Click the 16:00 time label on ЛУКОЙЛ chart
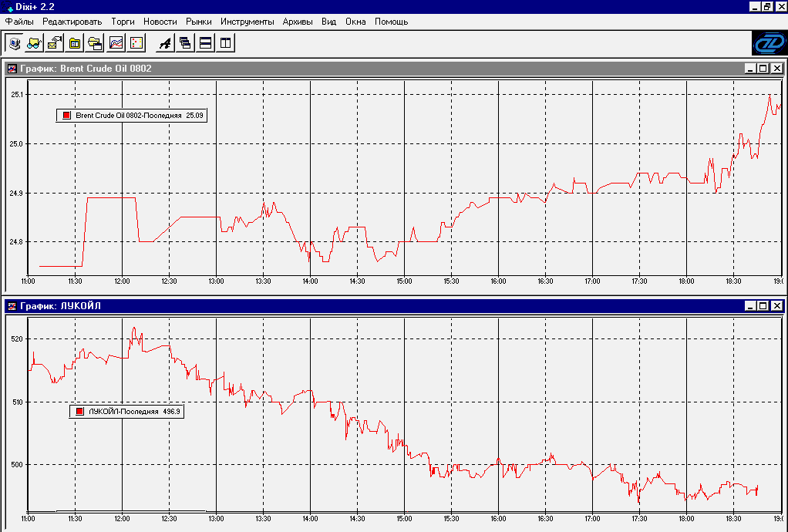The height and width of the screenshot is (532, 788). click(499, 518)
